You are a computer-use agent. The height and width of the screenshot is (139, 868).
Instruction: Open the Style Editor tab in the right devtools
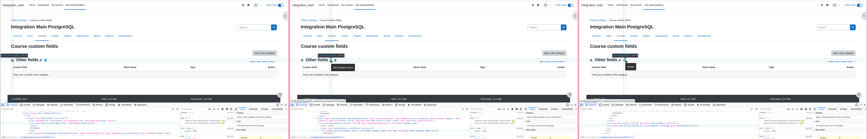click(x=646, y=105)
